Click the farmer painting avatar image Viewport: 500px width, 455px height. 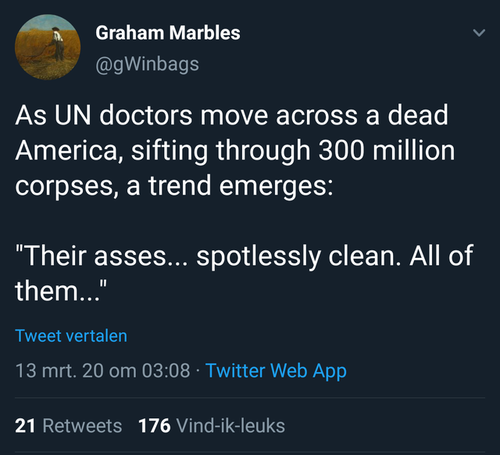click(48, 47)
